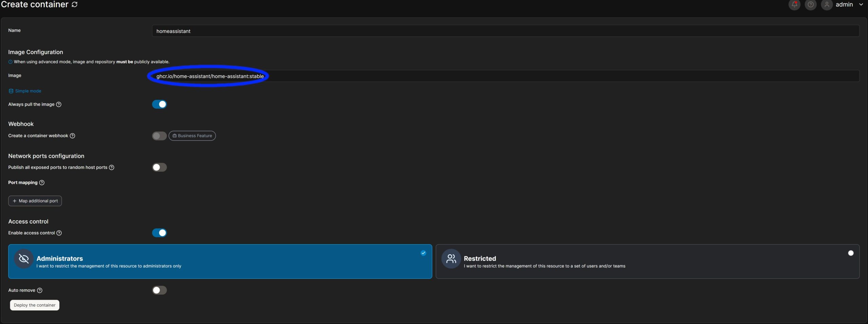The image size is (868, 324).
Task: Click the Name input field
Action: [x=505, y=31]
